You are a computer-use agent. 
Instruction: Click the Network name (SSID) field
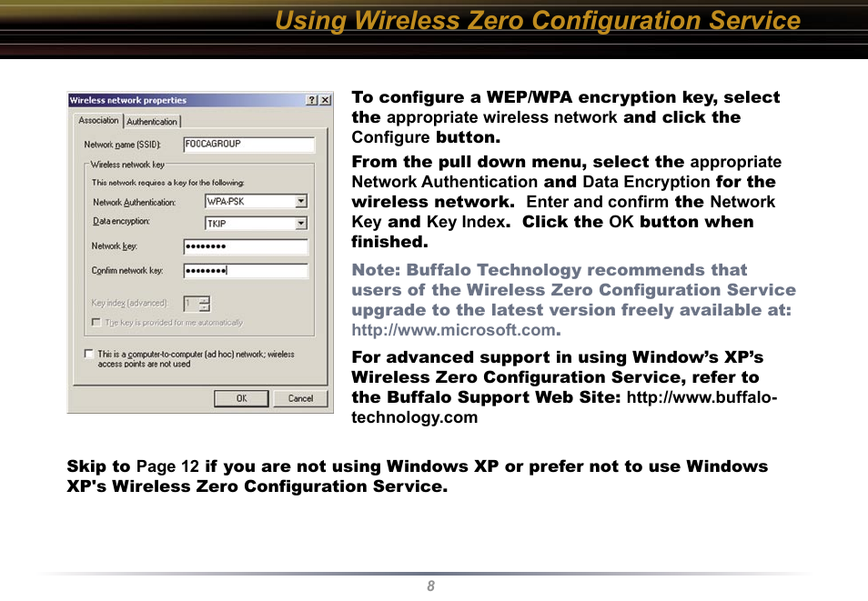pos(248,145)
